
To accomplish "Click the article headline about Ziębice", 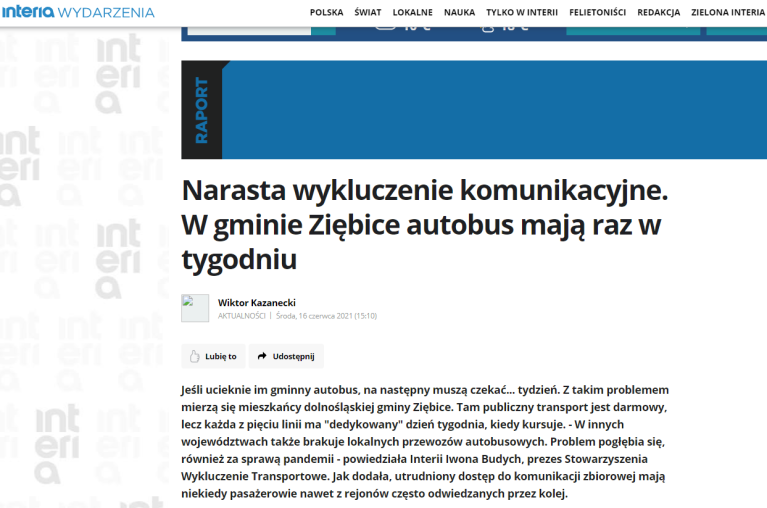I will (425, 224).
